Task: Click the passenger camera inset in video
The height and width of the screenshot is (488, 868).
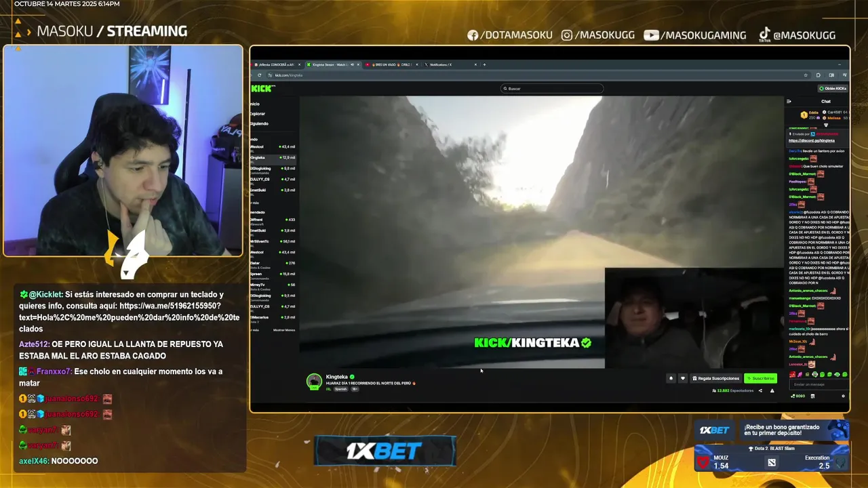Action: point(694,318)
